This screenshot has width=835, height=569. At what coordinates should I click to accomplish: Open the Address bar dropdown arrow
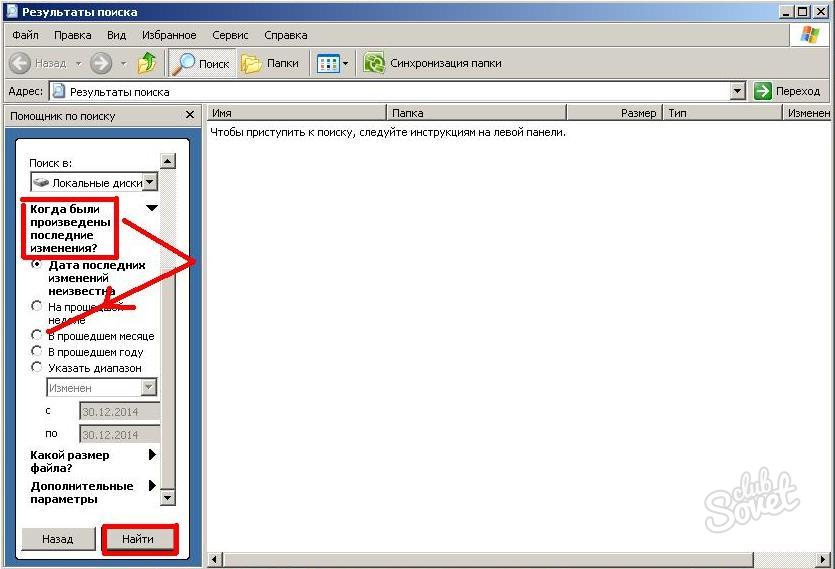tap(738, 91)
